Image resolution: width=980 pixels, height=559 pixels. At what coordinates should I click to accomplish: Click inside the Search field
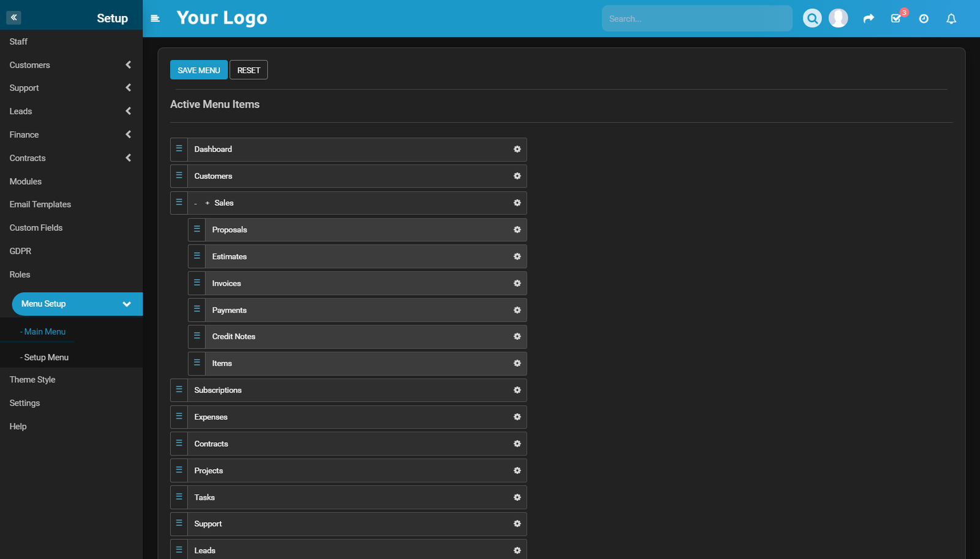point(697,18)
